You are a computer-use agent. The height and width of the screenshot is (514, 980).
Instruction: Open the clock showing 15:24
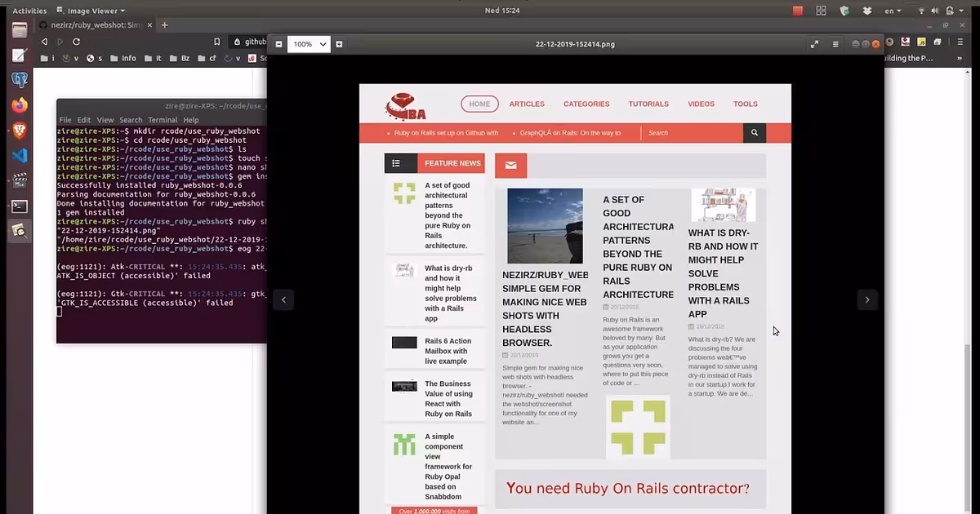coord(502,11)
